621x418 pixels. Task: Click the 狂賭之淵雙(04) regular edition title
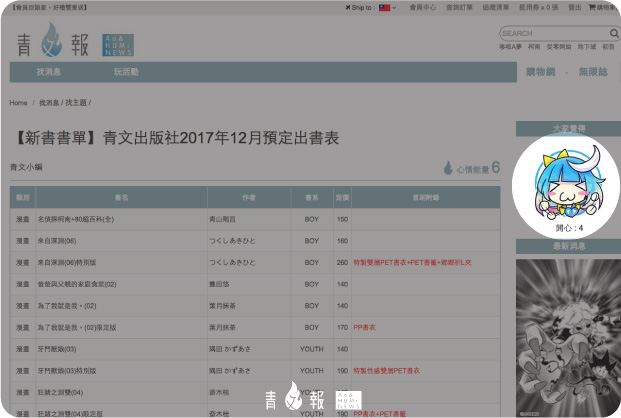click(60, 392)
